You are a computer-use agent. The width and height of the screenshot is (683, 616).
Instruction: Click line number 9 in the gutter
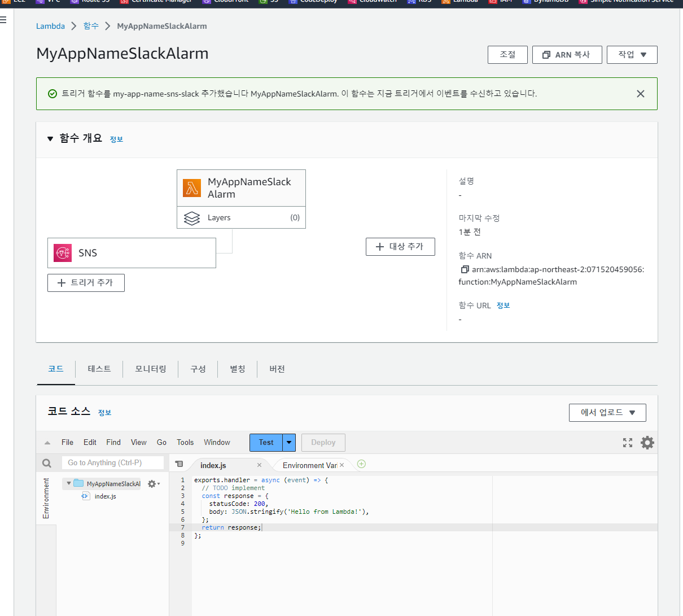pos(182,543)
